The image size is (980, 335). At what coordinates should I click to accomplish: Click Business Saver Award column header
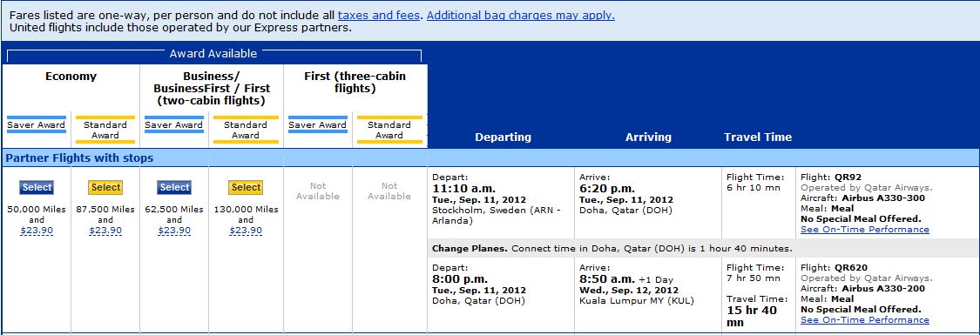[x=173, y=124]
